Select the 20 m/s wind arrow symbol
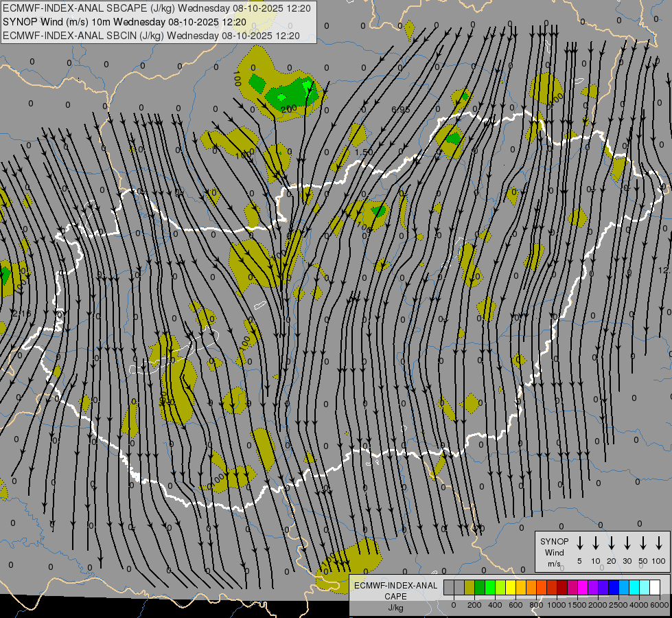This screenshot has width=672, height=618. [612, 543]
